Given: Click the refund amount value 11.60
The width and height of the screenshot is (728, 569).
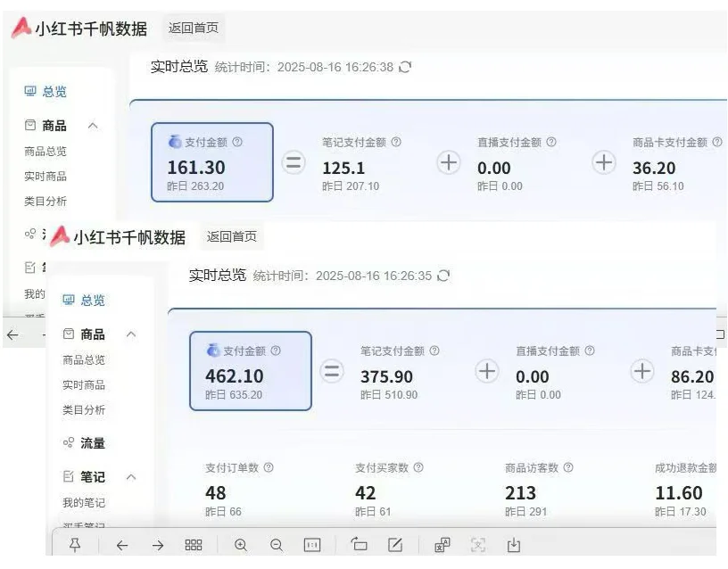Looking at the screenshot, I should [x=679, y=493].
